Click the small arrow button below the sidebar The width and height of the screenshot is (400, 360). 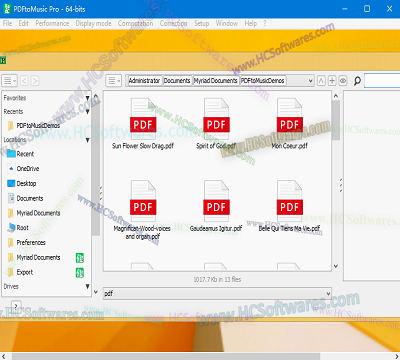pyautogui.click(x=16, y=306)
